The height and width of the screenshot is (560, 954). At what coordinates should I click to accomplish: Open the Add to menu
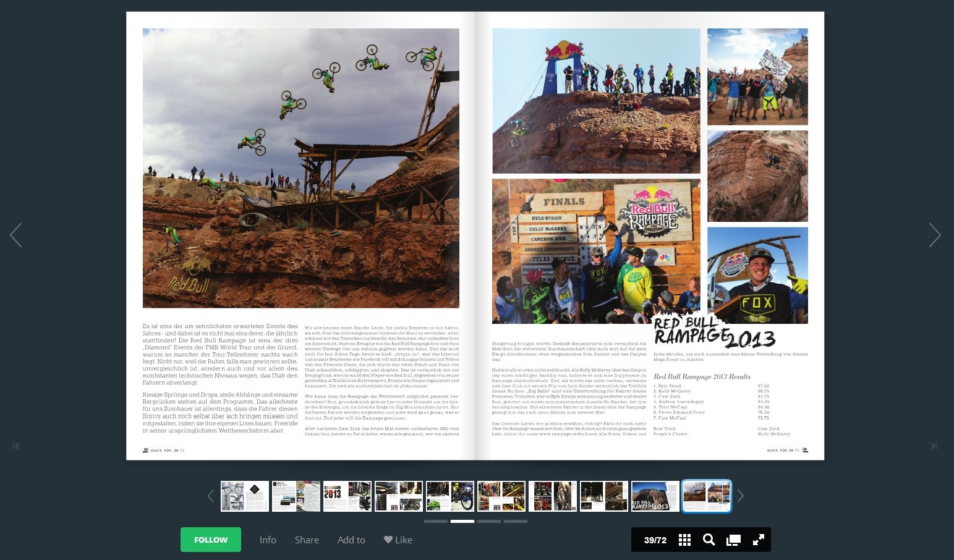point(351,540)
